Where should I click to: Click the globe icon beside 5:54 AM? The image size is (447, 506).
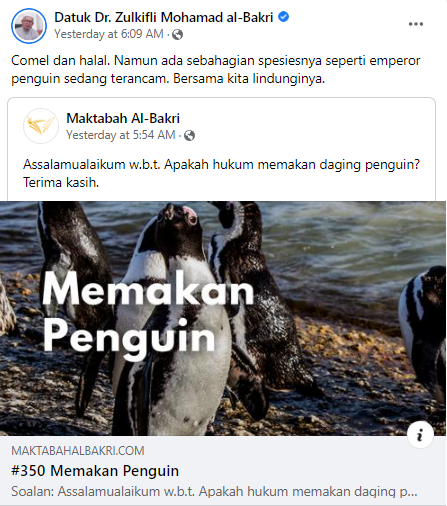tap(189, 135)
